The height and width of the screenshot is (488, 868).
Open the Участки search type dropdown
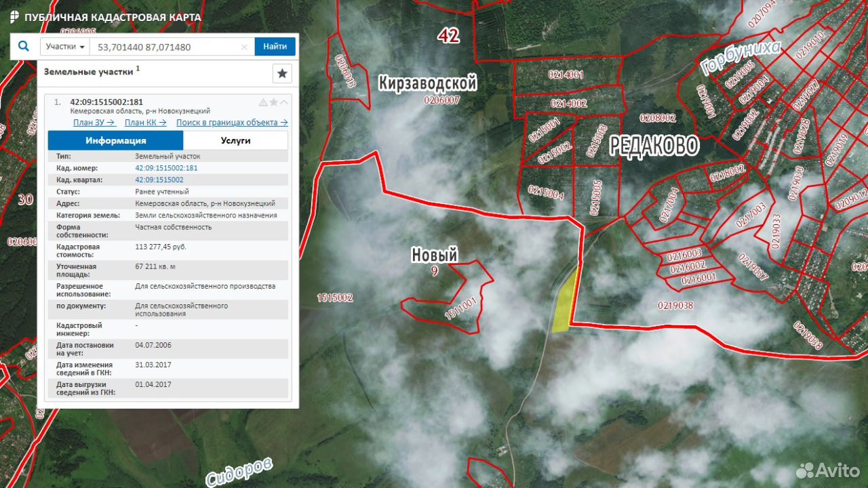coord(66,47)
